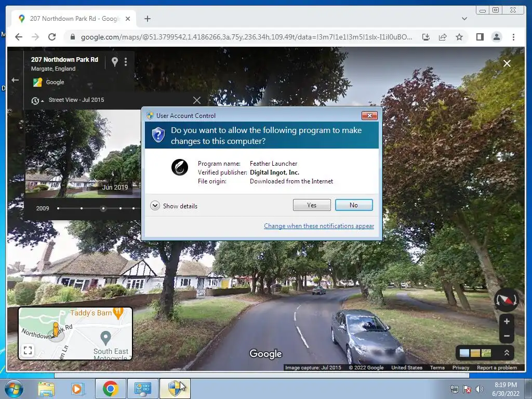This screenshot has height=399, width=532.
Task: Click back arrow in Street View panel
Action: click(x=15, y=80)
